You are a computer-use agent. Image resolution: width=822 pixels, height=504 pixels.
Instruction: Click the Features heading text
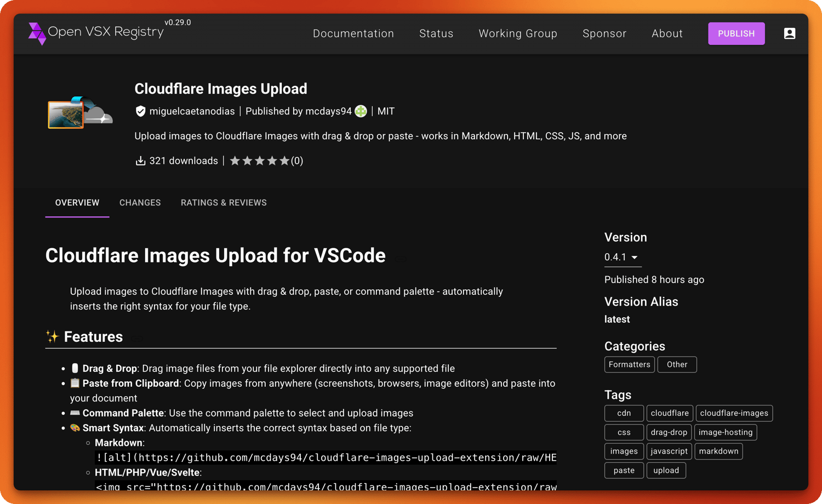pyautogui.click(x=93, y=337)
